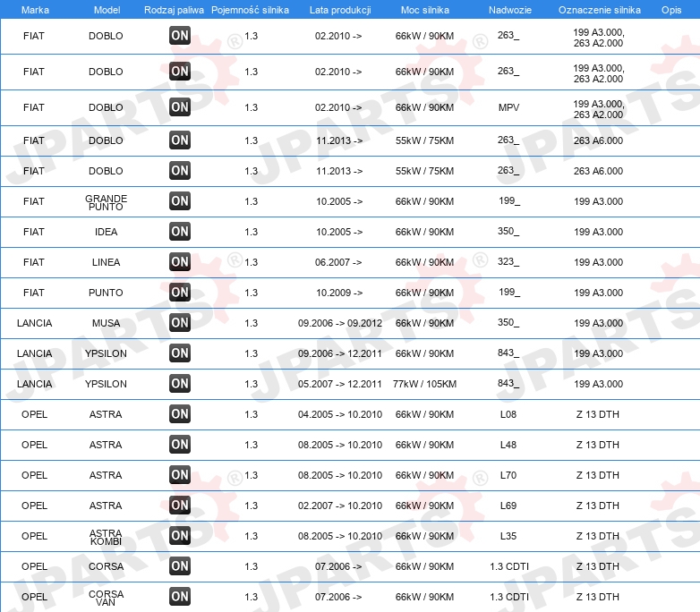Click the ON icon in the Astra L69 row

(180, 505)
